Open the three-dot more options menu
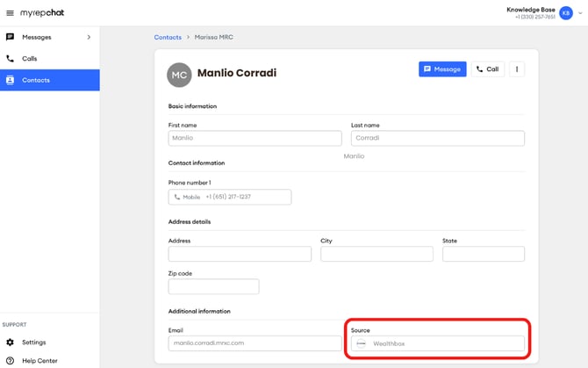This screenshot has width=588, height=368. point(517,69)
